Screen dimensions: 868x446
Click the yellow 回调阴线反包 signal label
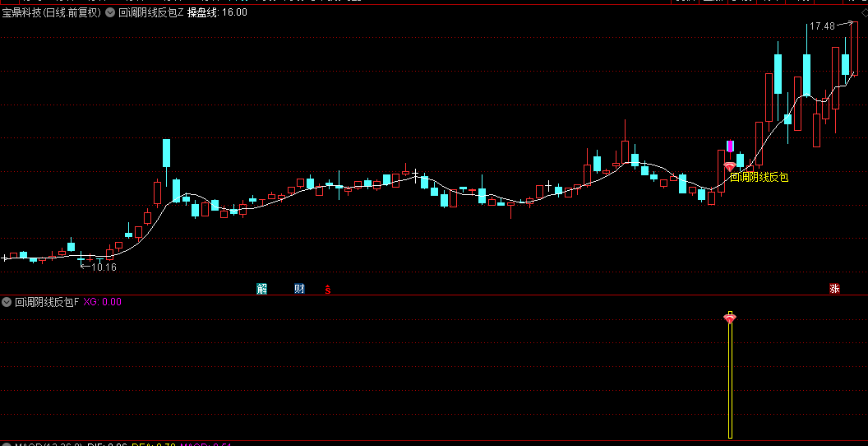coord(759,177)
